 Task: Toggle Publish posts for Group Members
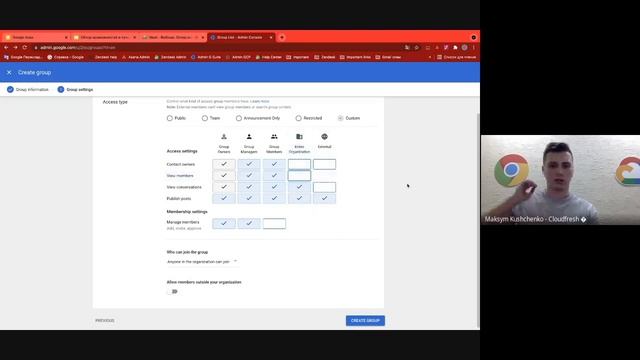tap(274, 198)
